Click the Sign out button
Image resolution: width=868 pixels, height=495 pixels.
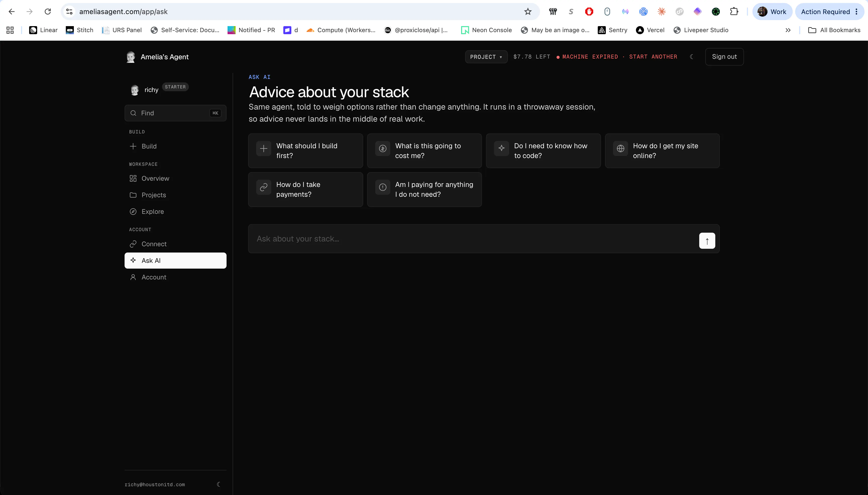724,57
